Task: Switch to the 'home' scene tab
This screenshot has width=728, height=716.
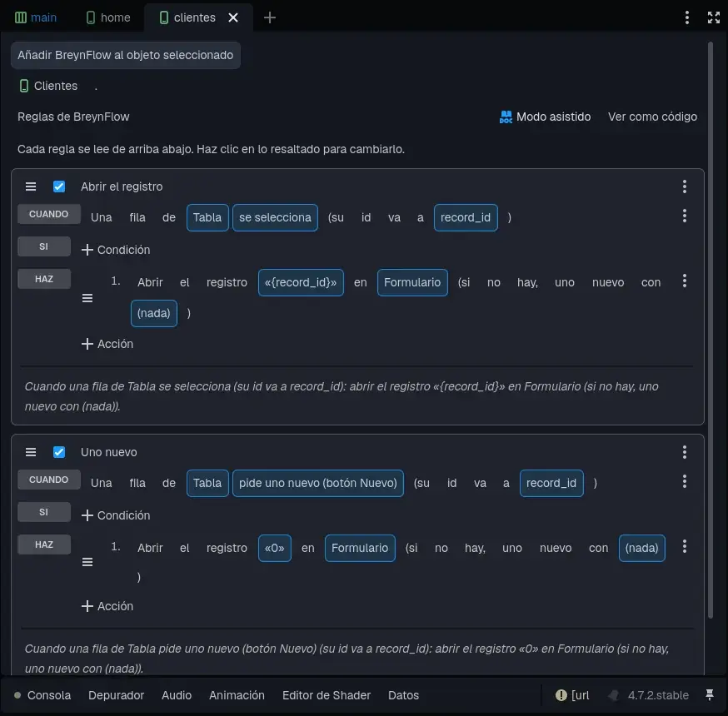Action: [108, 17]
